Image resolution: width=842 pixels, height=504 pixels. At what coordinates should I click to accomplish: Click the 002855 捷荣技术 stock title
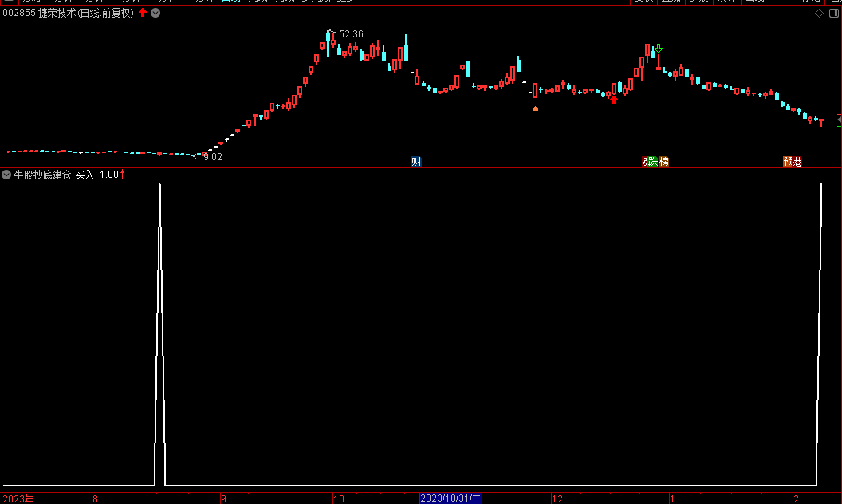pos(69,13)
